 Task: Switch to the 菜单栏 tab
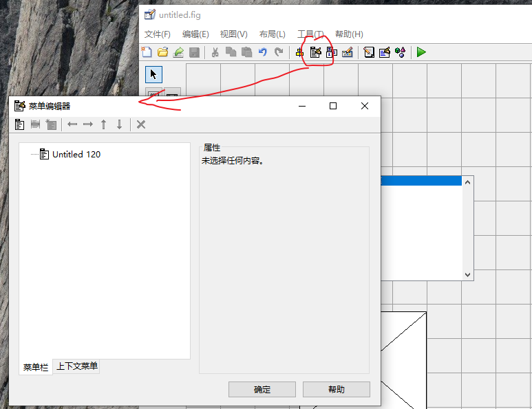(36, 367)
